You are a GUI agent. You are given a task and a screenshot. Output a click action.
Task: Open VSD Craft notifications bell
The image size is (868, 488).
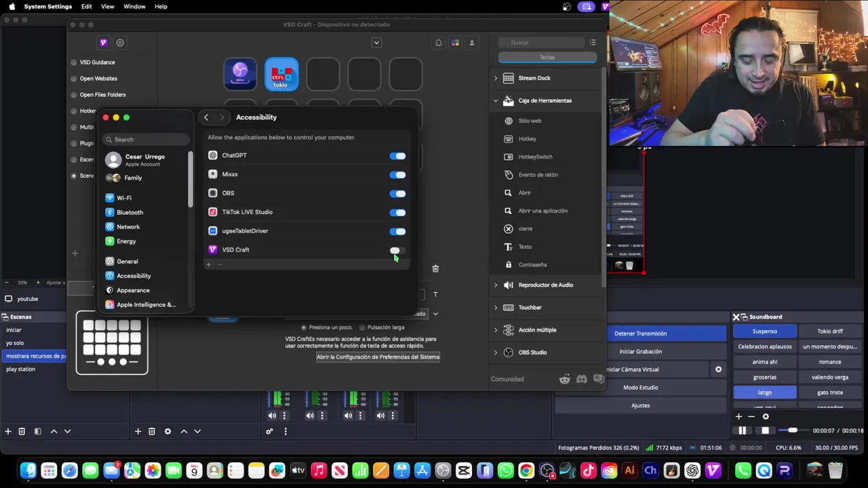(x=439, y=43)
